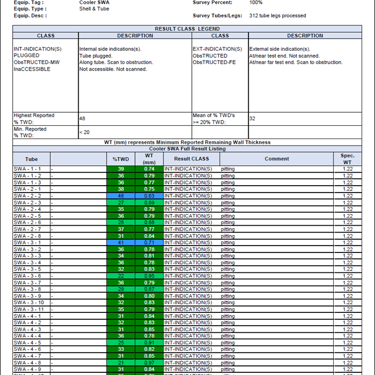Select tube cell 'SWA - 2 - 6'
Image resolution: width=375 pixels, height=375 pixels.
pyautogui.click(x=32, y=222)
